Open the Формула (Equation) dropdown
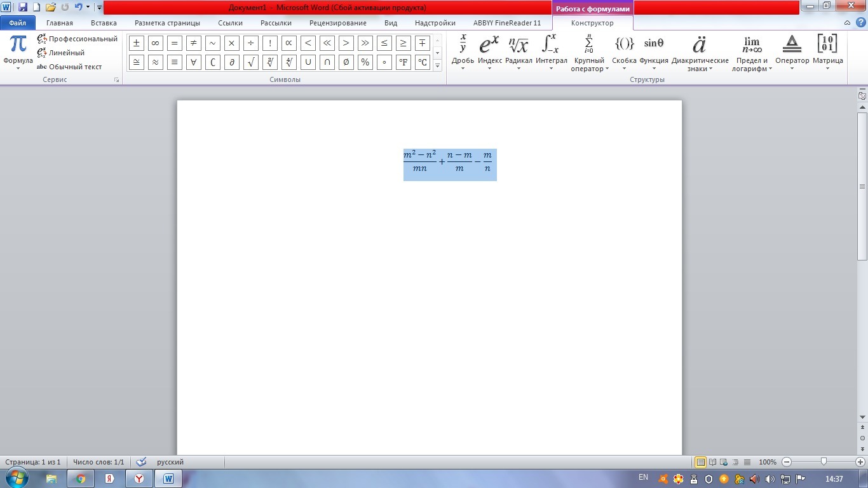This screenshot has width=868, height=488. 18,52
